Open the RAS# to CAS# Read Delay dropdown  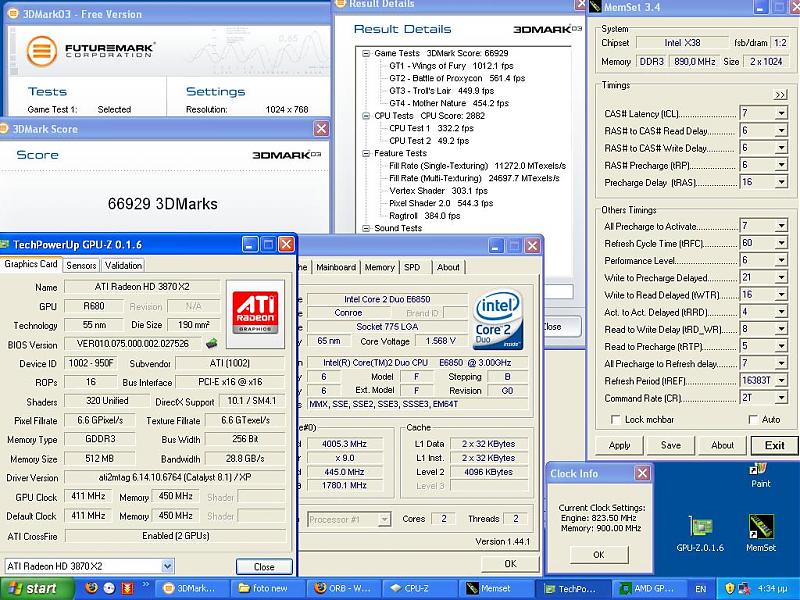pos(781,131)
